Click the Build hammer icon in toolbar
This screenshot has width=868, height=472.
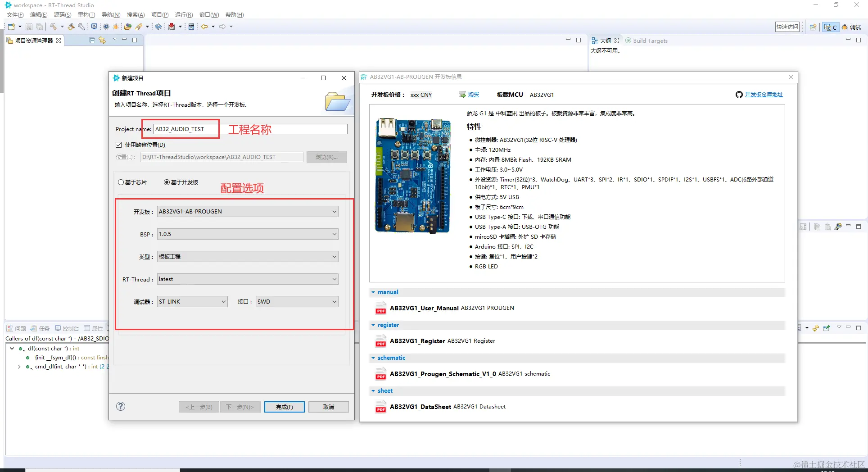54,27
